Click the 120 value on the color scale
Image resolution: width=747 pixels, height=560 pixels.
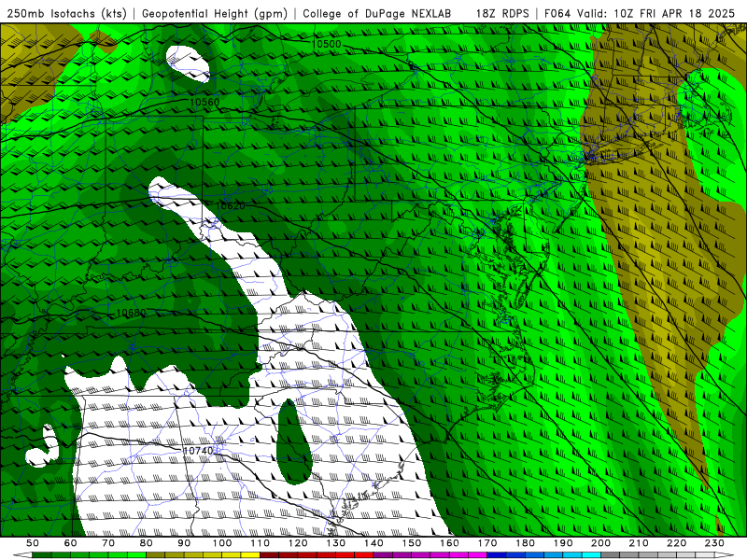coord(298,543)
